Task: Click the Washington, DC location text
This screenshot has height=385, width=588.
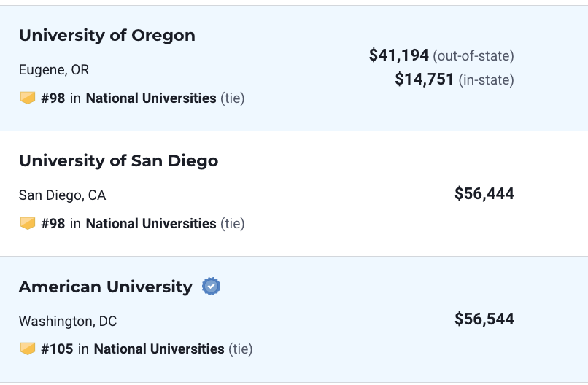Action: (68, 322)
